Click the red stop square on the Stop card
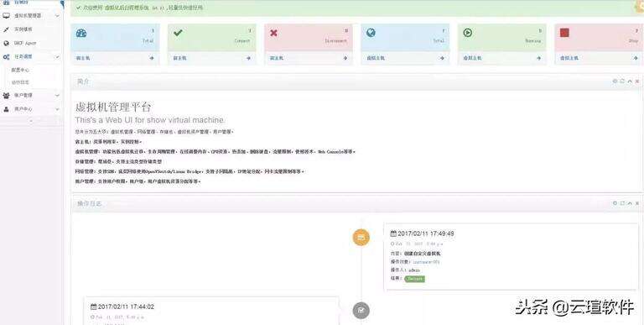The width and height of the screenshot is (644, 325). click(564, 33)
